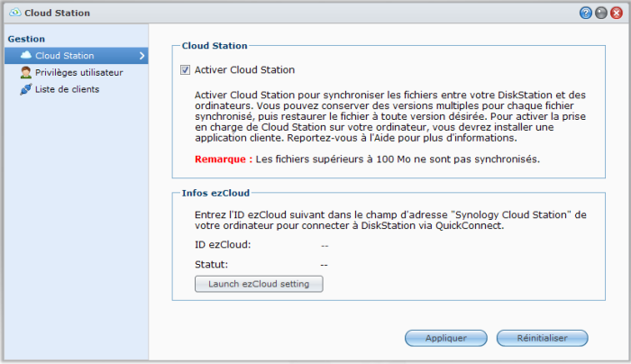Toggle the Activer Cloud Station checkbox
The height and width of the screenshot is (364, 631).
pyautogui.click(x=186, y=70)
